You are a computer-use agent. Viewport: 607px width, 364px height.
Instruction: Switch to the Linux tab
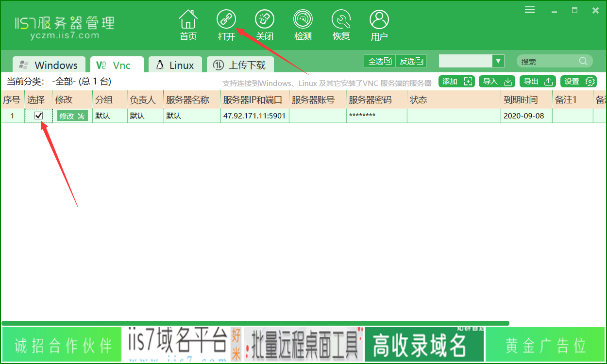tap(175, 65)
